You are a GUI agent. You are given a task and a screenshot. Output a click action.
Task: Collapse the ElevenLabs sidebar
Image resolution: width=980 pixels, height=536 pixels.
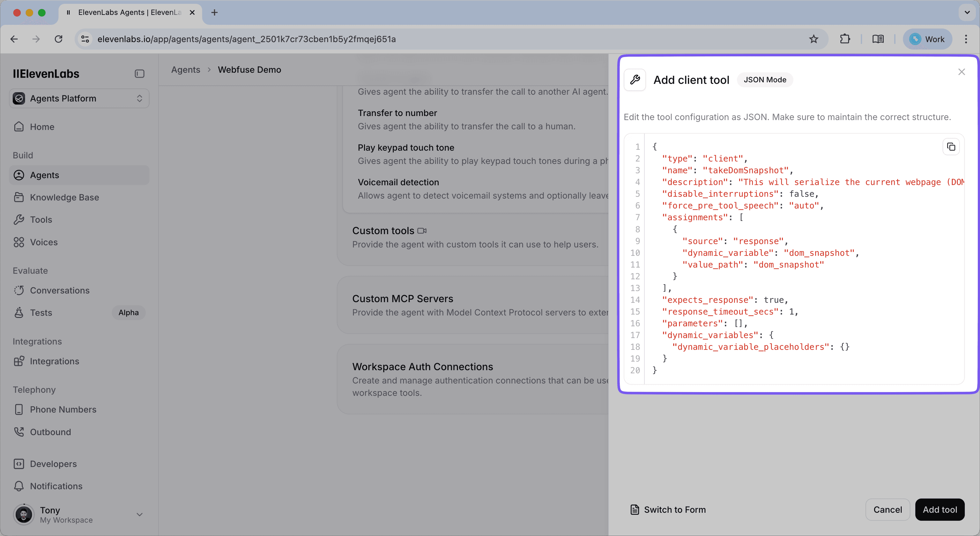coord(139,74)
